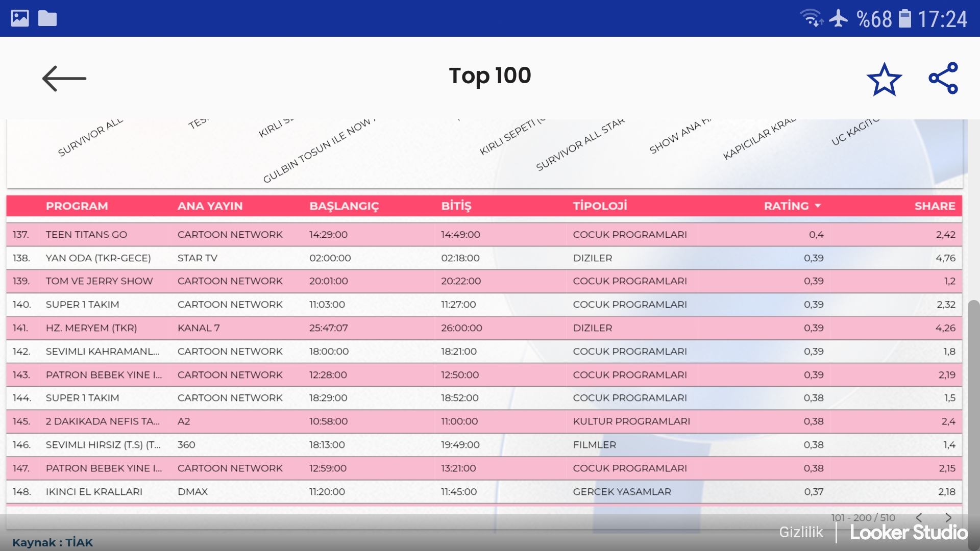Screen dimensions: 980x551
Task: Open the gallery image notification icon
Action: (20, 18)
